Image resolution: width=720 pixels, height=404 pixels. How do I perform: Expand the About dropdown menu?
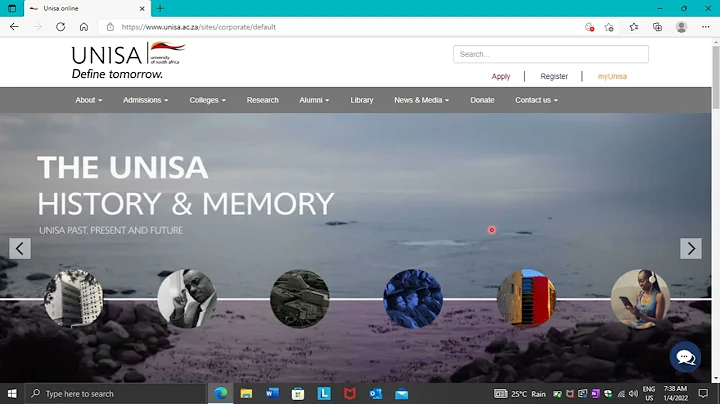click(x=89, y=100)
